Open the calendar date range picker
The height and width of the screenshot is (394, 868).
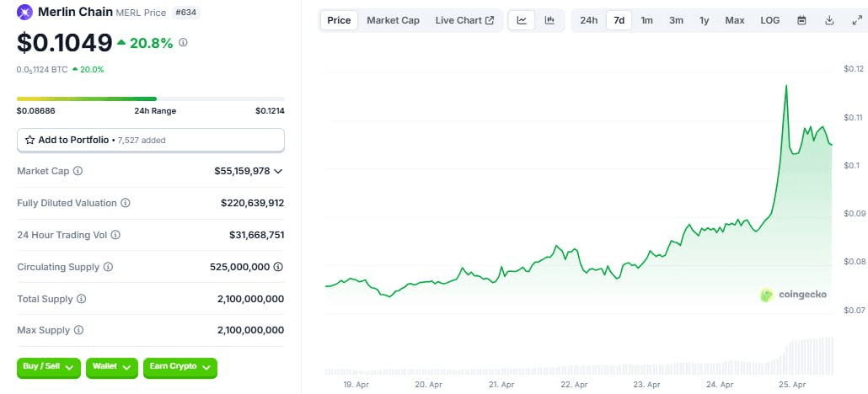(801, 20)
